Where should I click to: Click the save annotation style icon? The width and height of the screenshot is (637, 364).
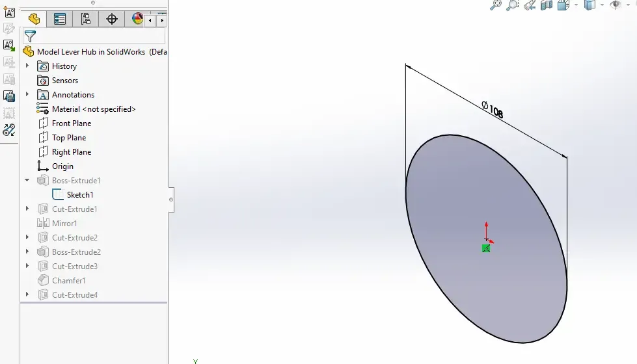pos(9,96)
